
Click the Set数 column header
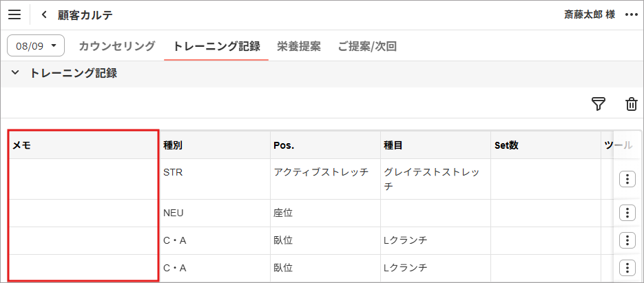click(x=544, y=145)
